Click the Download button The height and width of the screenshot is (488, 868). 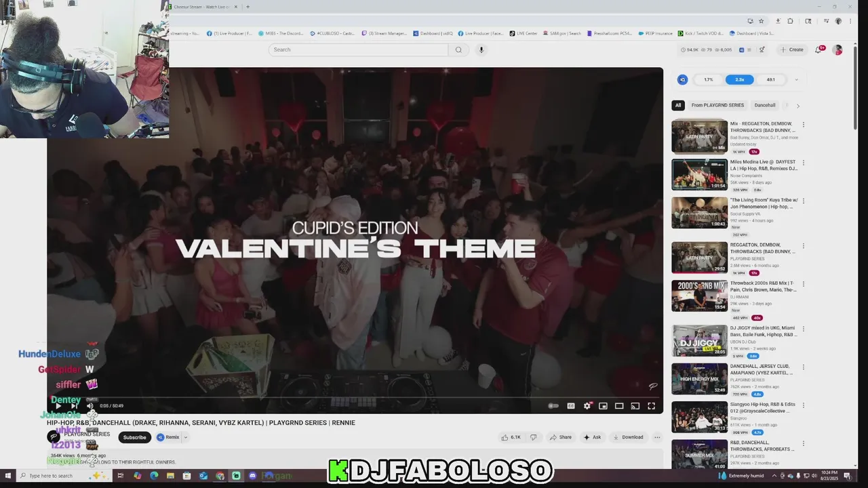pyautogui.click(x=628, y=437)
